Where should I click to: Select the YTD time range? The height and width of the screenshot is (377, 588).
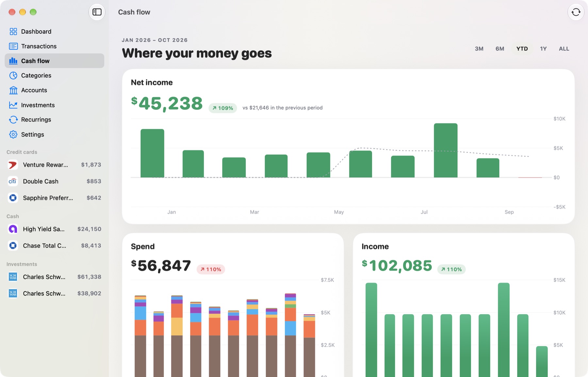[522, 49]
